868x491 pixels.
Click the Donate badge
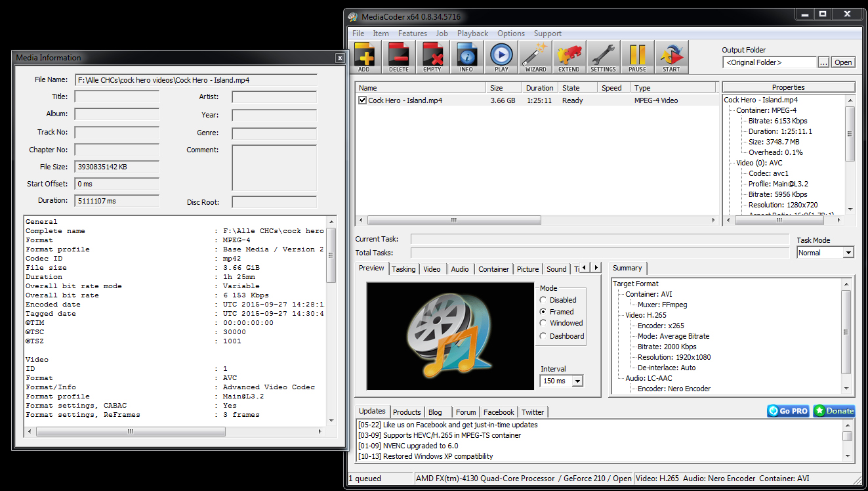click(834, 411)
